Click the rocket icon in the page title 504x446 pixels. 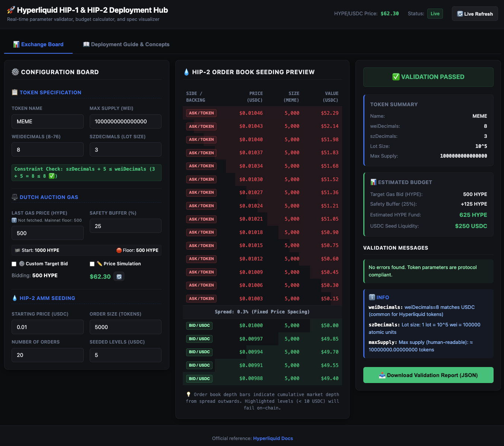click(x=11, y=10)
